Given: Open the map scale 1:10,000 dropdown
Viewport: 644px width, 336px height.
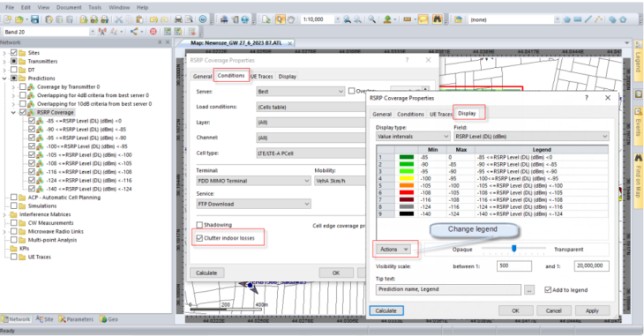Looking at the screenshot, I should pyautogui.click(x=337, y=19).
